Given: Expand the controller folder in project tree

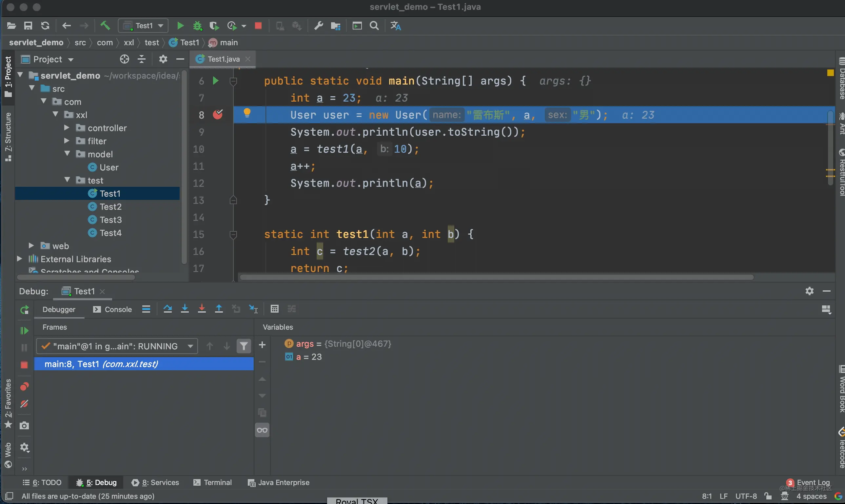Looking at the screenshot, I should [67, 128].
